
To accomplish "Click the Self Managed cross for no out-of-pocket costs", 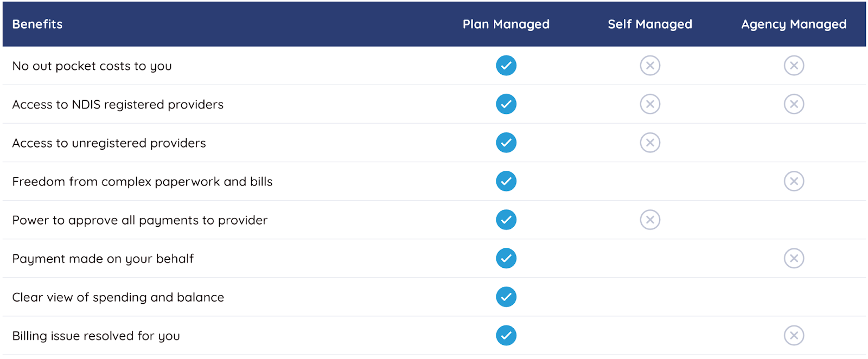I will point(649,66).
